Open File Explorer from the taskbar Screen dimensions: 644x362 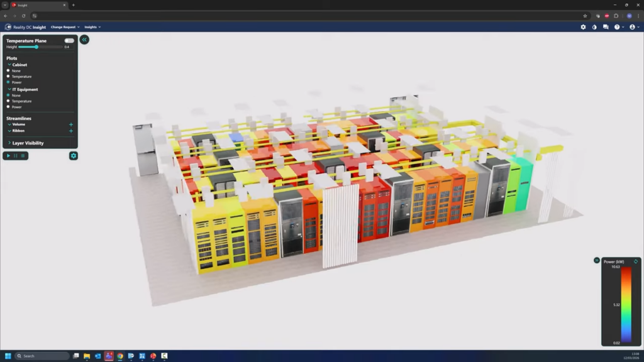pos(87,356)
